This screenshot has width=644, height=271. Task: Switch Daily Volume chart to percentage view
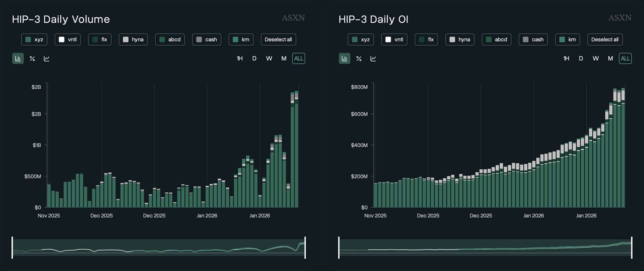[32, 59]
